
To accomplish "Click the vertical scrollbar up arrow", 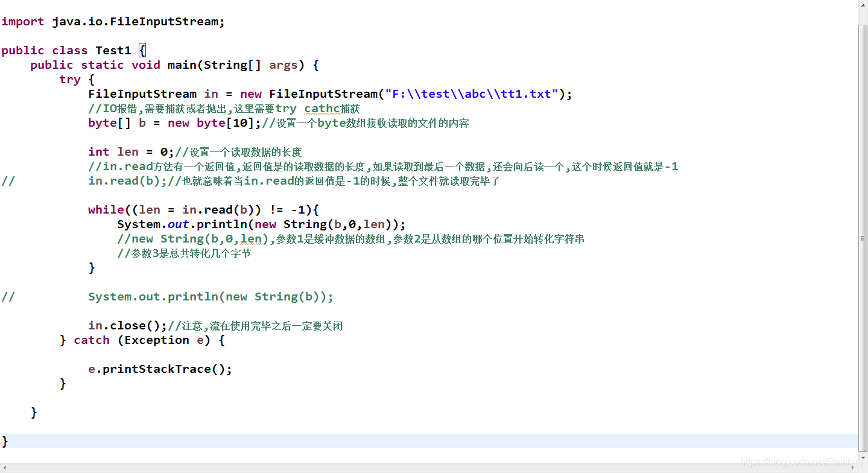I will pyautogui.click(x=863, y=5).
